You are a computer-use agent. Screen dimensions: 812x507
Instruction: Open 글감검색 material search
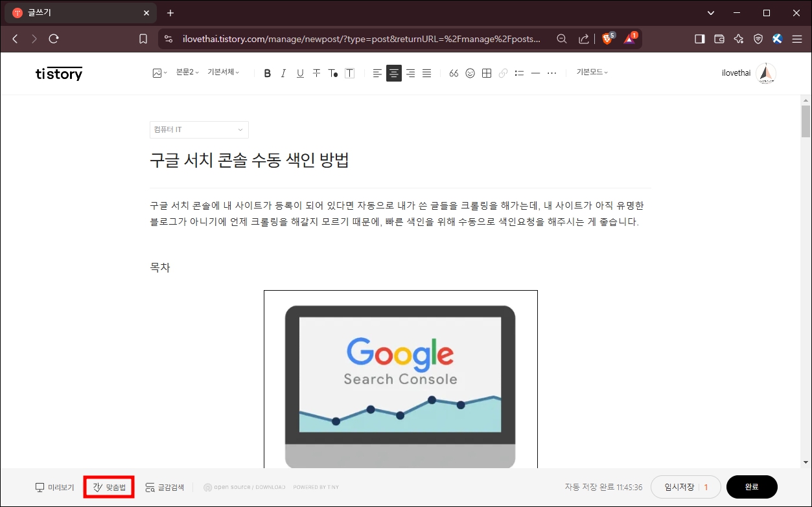(165, 487)
